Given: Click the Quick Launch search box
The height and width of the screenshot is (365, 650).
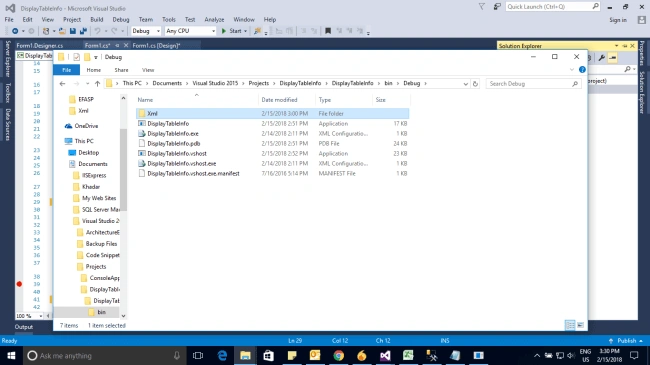Looking at the screenshot, I should [552, 7].
